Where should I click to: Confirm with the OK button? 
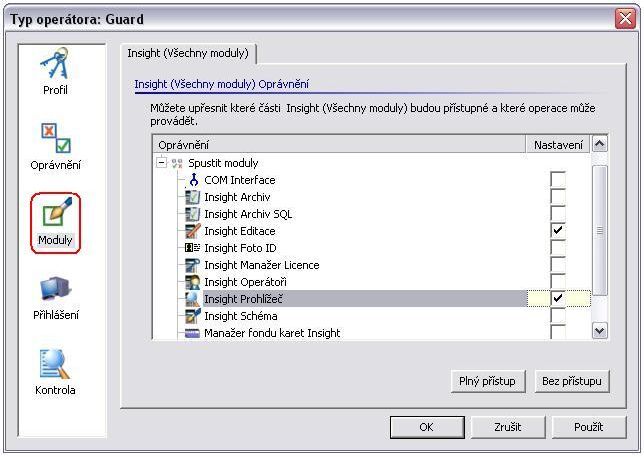pos(426,427)
